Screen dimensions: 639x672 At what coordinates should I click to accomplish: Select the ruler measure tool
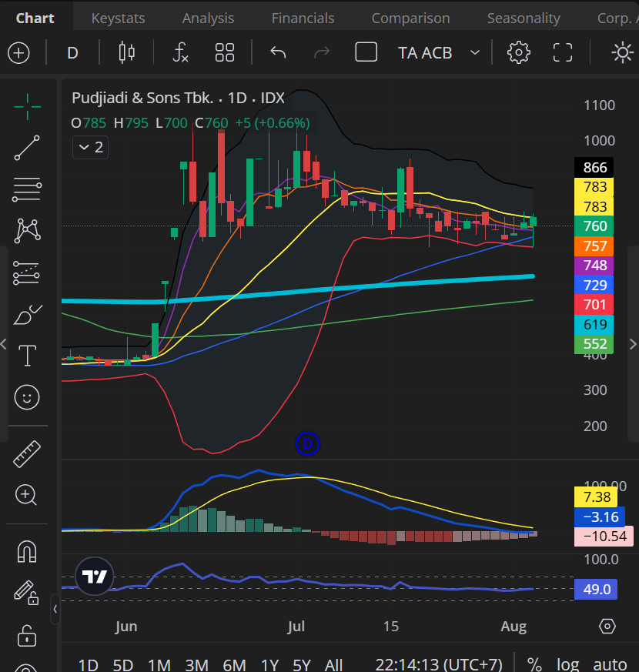(27, 454)
